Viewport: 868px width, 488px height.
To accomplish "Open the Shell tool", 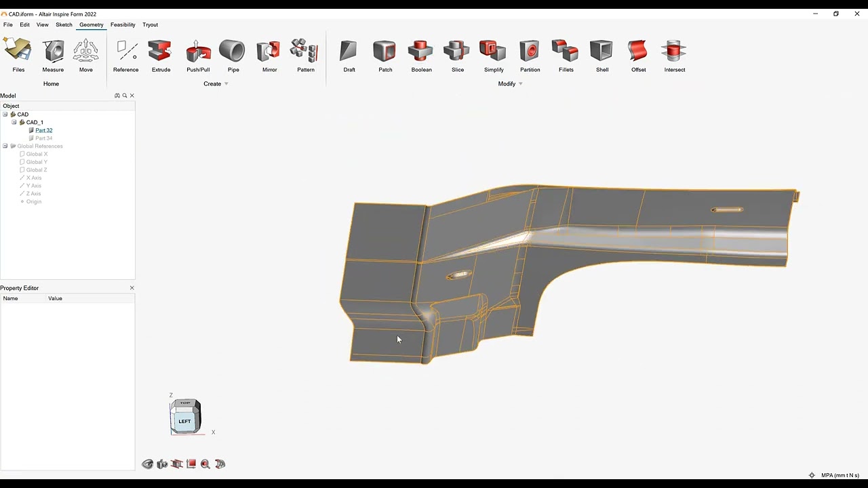I will pyautogui.click(x=602, y=56).
